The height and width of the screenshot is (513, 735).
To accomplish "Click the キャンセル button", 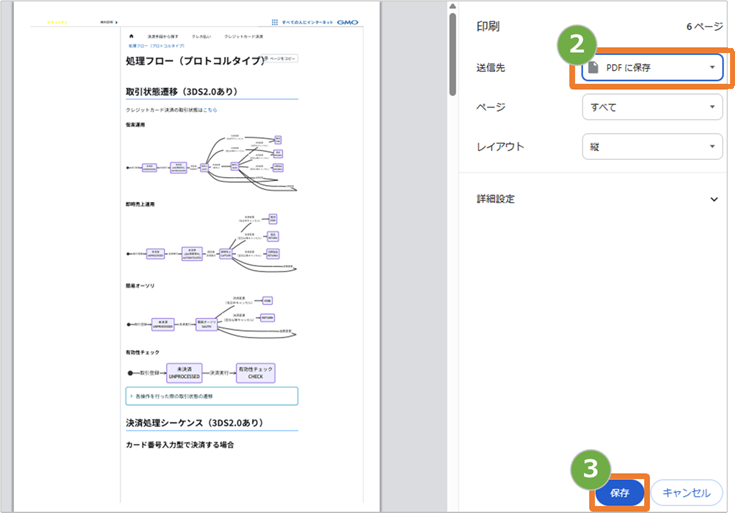I will tap(686, 493).
